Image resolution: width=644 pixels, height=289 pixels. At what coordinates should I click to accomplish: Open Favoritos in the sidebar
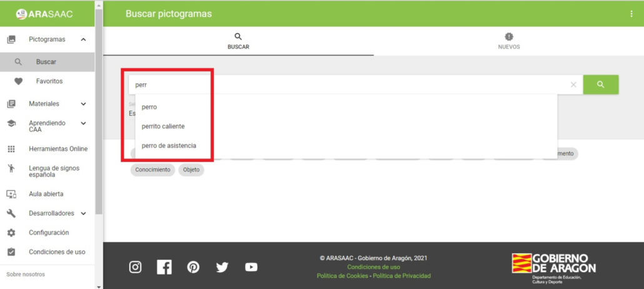48,81
